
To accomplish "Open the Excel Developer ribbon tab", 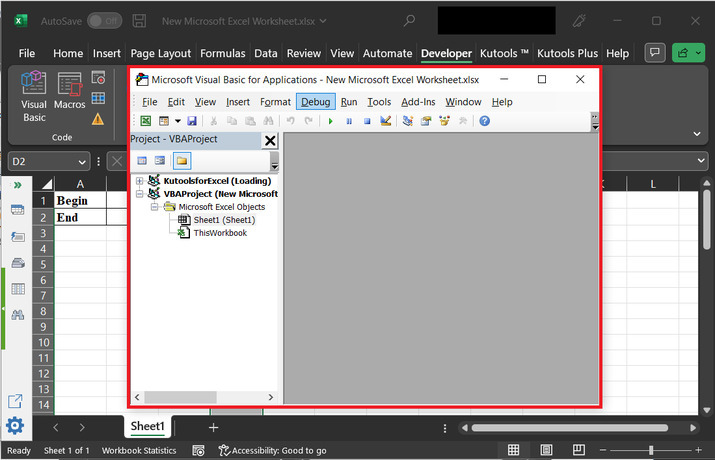I will (446, 53).
